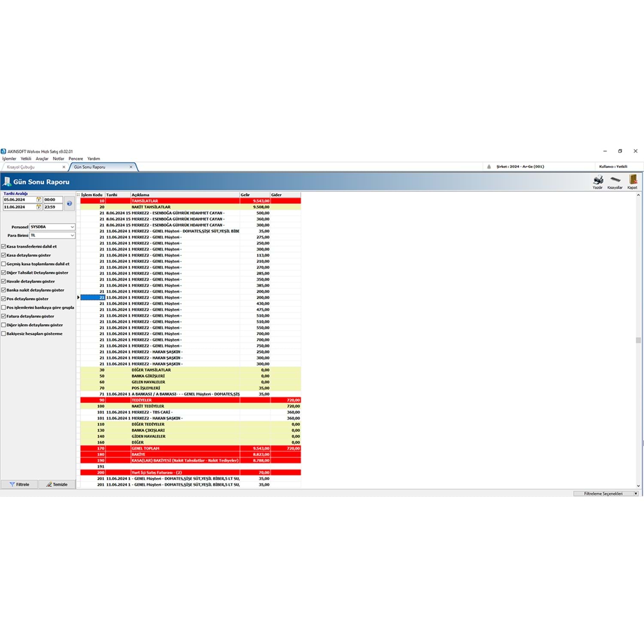This screenshot has height=644, width=644.
Task: Uncheck Havale detaylarını göster
Action: 3,281
